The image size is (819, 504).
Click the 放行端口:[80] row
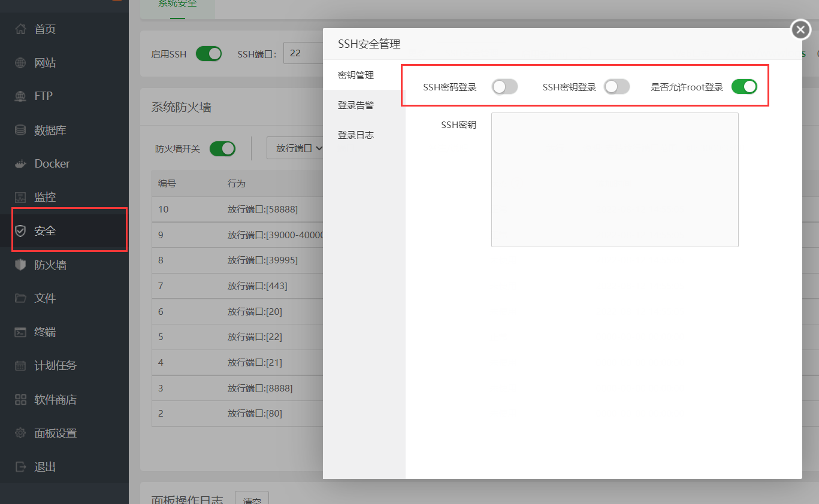click(x=237, y=413)
